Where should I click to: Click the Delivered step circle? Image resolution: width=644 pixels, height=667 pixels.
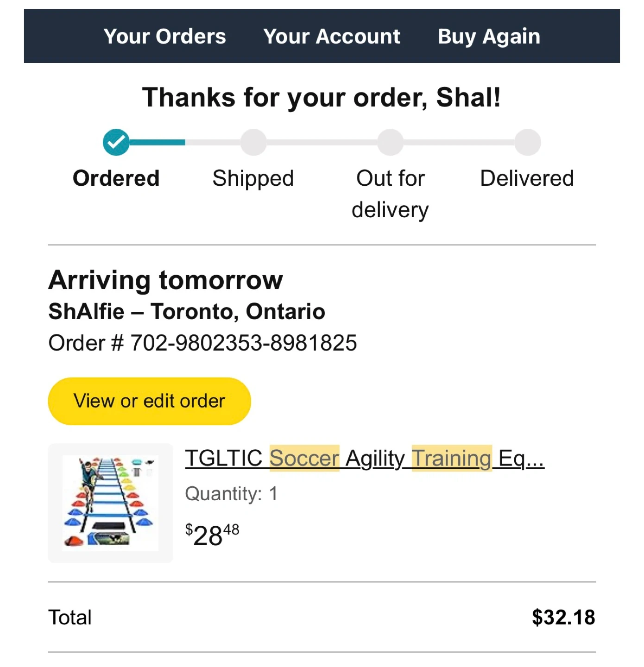[x=527, y=142]
